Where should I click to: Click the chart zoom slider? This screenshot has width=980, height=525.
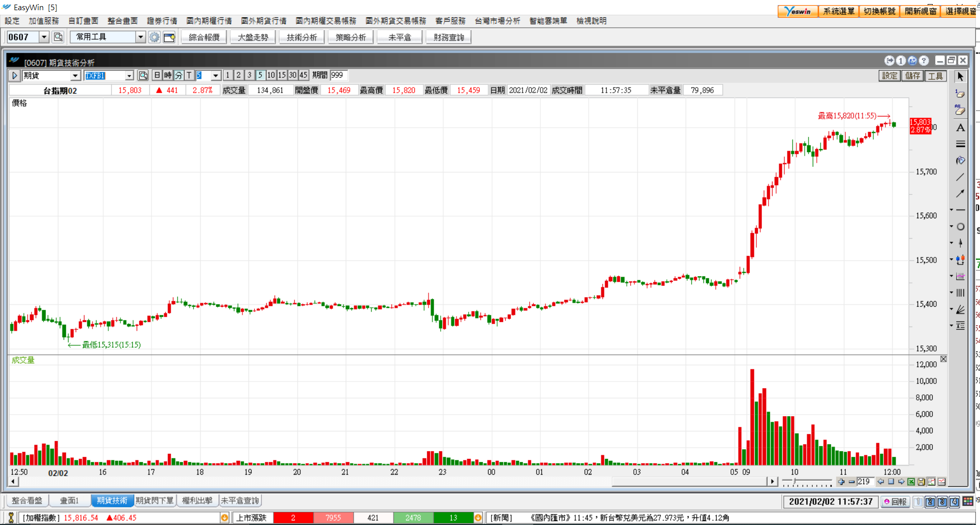click(807, 481)
